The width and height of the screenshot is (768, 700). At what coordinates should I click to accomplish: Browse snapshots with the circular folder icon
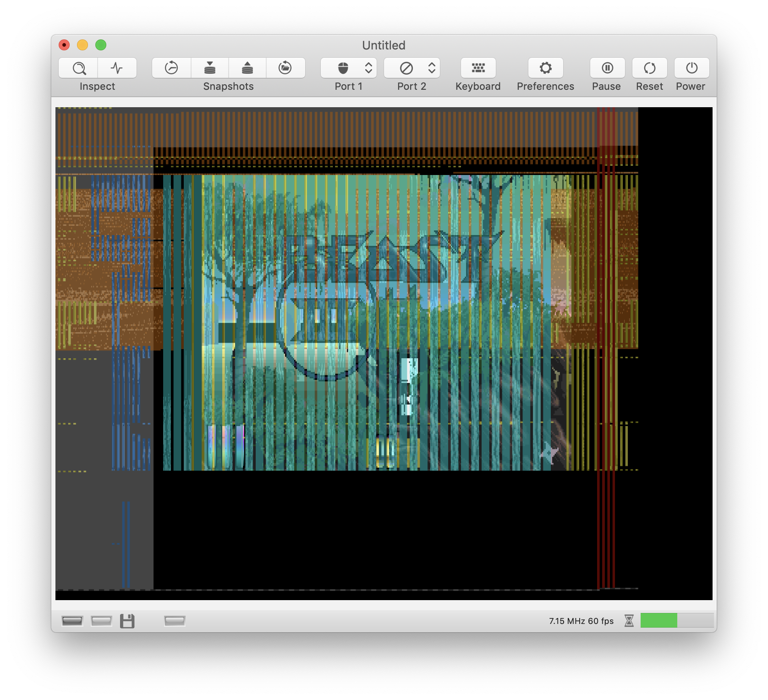tap(285, 68)
